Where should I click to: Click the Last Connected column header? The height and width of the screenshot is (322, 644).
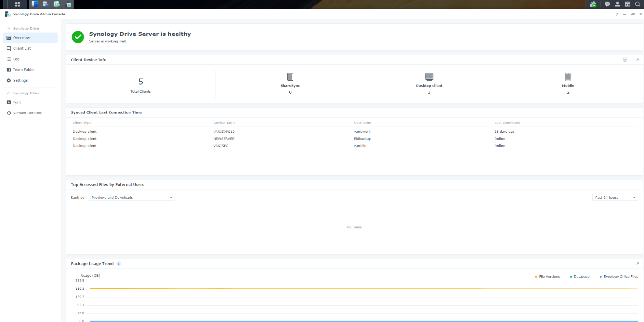507,123
